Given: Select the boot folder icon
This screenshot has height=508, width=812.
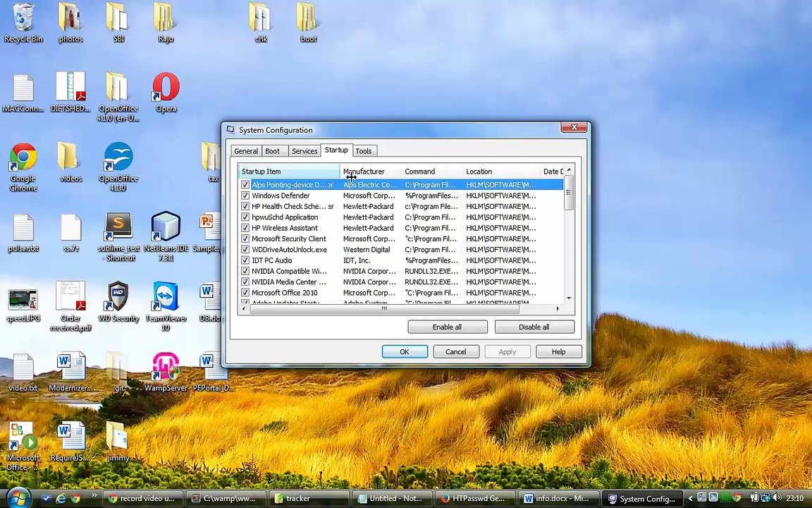Looking at the screenshot, I should tap(308, 22).
